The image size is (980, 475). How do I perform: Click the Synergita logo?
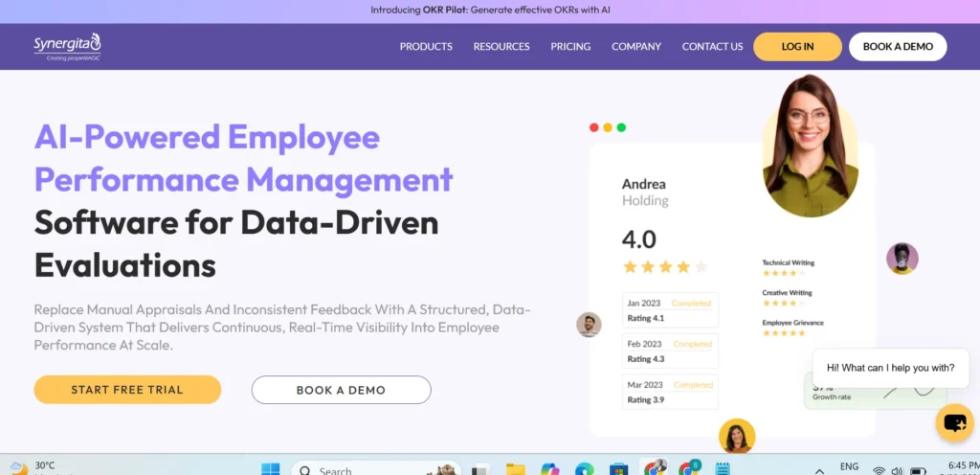(x=67, y=46)
